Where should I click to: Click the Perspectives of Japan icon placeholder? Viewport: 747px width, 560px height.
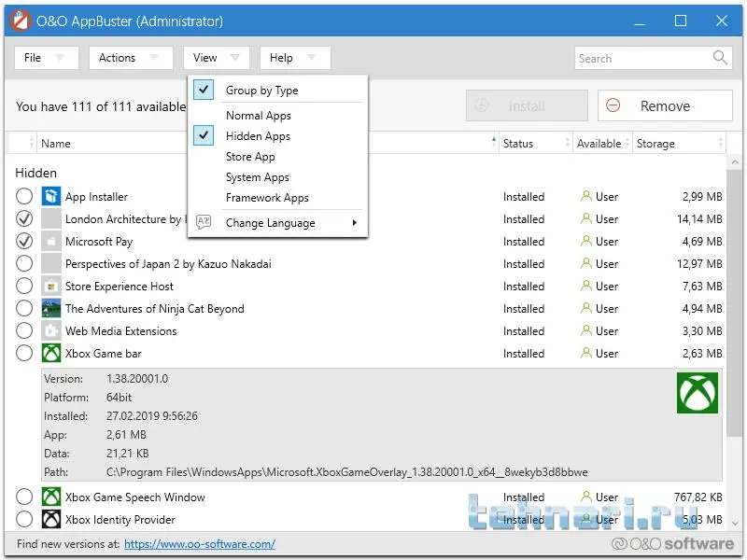pos(51,263)
